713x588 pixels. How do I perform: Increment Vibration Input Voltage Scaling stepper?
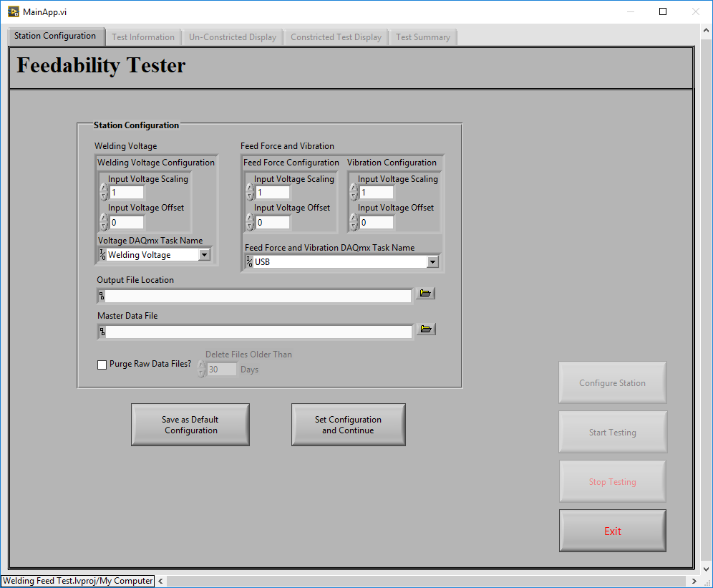point(354,188)
